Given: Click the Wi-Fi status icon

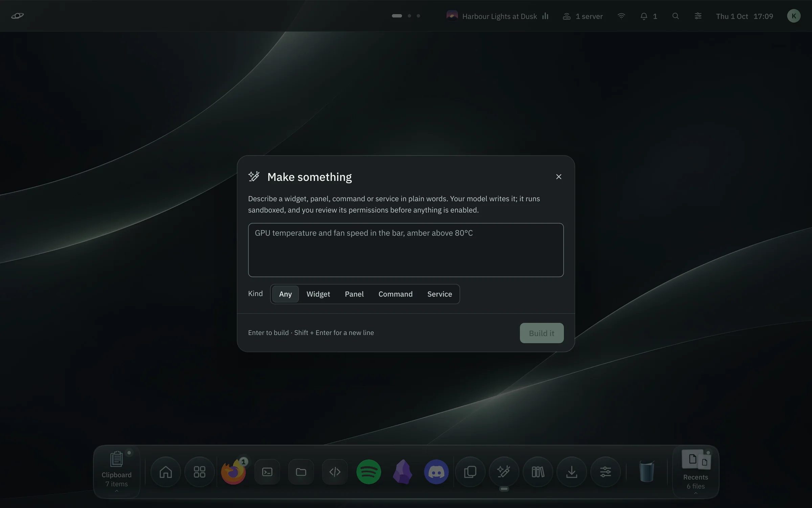Looking at the screenshot, I should (621, 16).
